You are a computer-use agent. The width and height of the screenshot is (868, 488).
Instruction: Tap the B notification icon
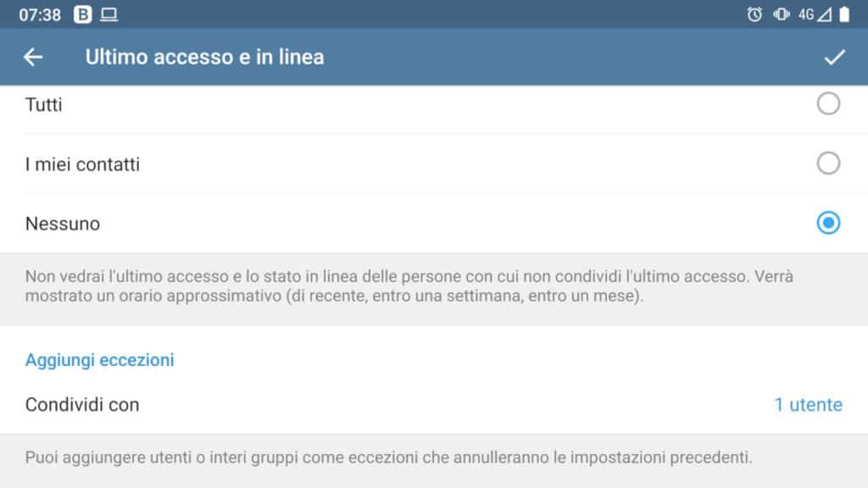pos(83,14)
